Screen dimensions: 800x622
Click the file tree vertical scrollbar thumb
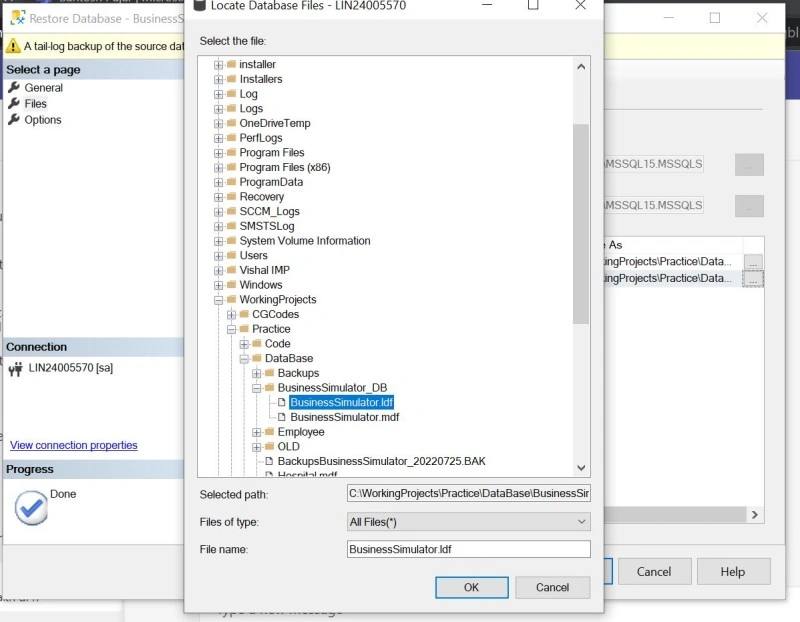(581, 223)
